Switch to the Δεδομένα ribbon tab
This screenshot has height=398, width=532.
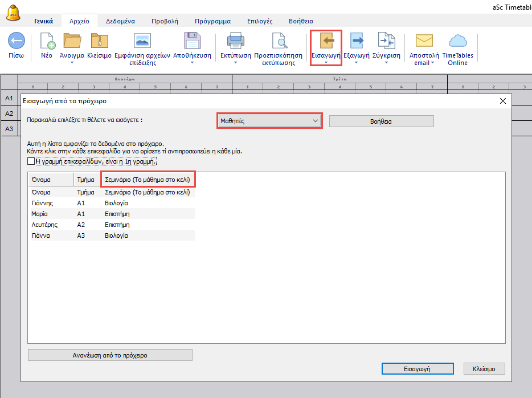click(x=120, y=21)
